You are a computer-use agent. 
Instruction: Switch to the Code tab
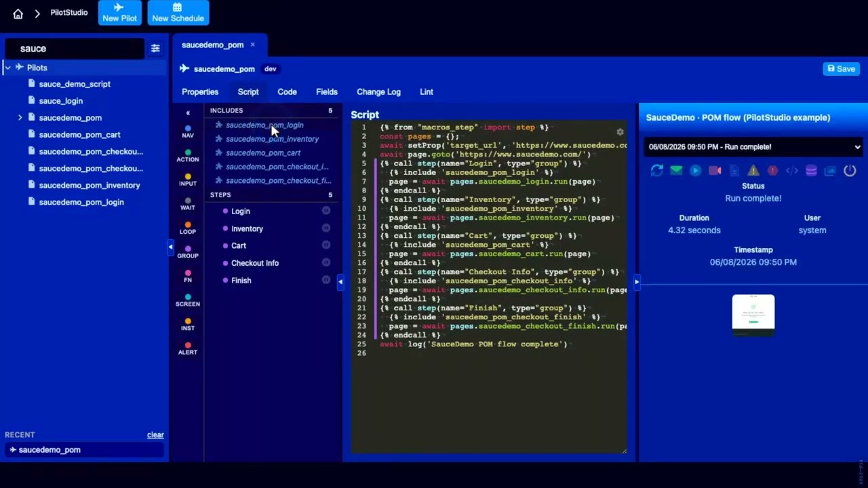[x=287, y=91]
